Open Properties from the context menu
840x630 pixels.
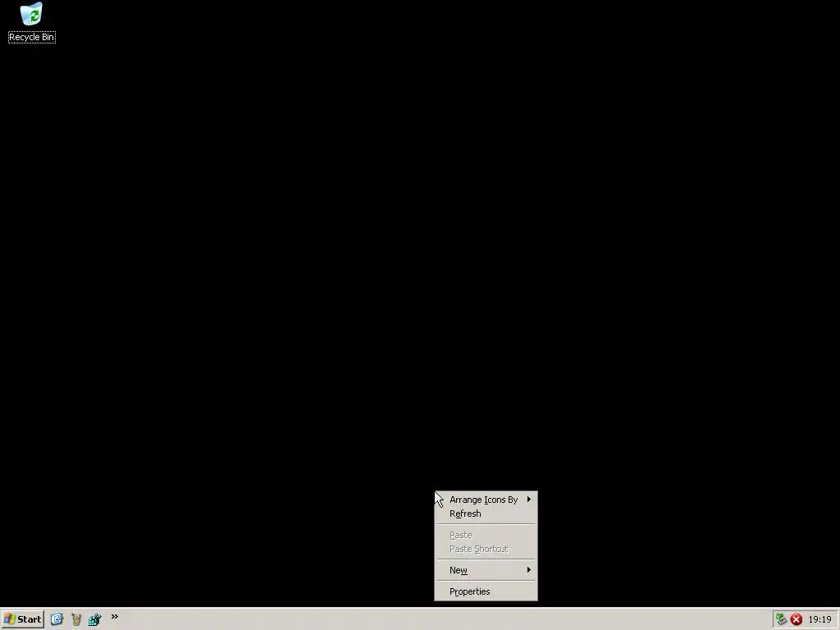(486, 591)
